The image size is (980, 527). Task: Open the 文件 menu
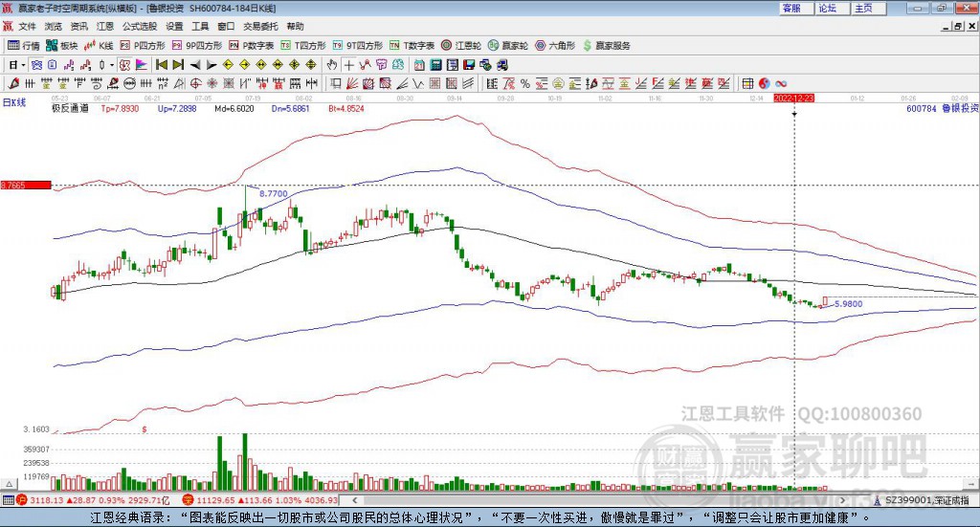click(x=27, y=26)
